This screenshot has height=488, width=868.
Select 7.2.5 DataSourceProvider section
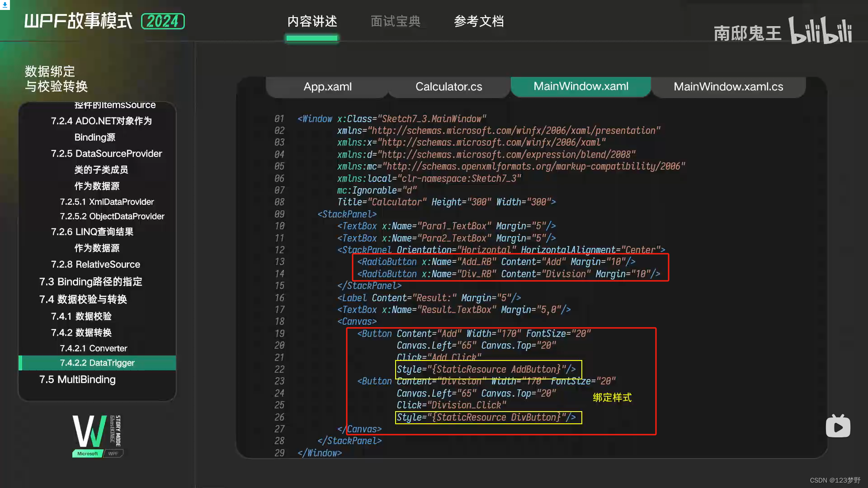click(x=106, y=170)
